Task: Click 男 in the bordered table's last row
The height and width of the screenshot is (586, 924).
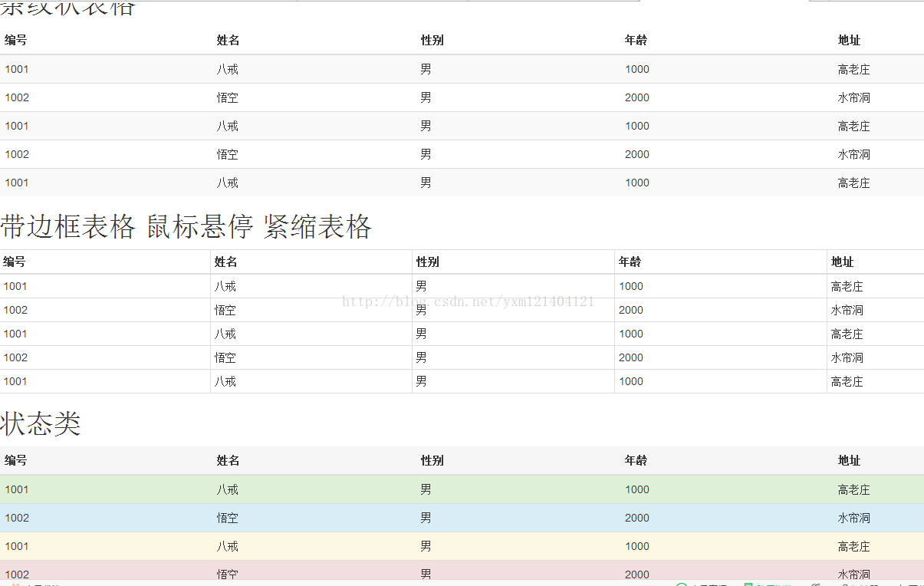Action: coord(421,382)
